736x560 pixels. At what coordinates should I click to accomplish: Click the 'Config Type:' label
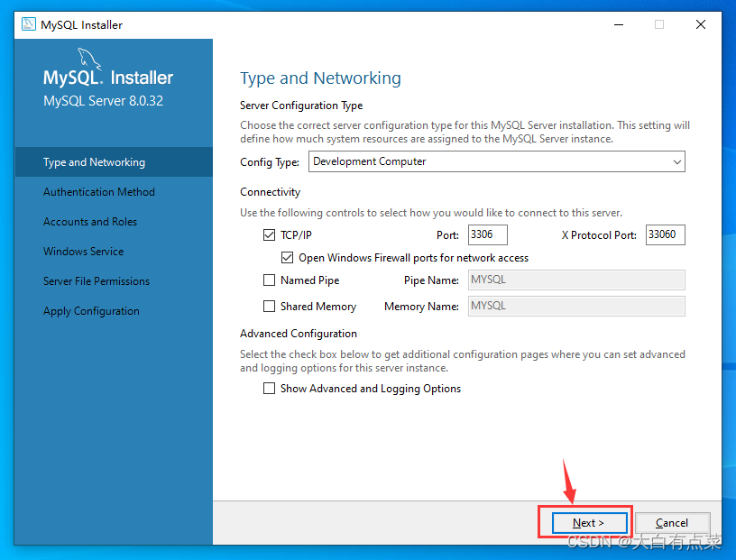point(270,162)
